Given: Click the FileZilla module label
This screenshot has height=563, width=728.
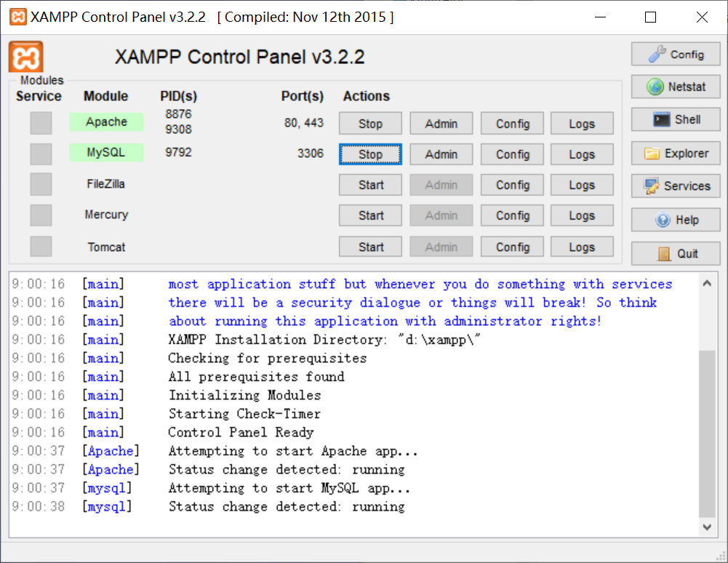Looking at the screenshot, I should click(106, 184).
